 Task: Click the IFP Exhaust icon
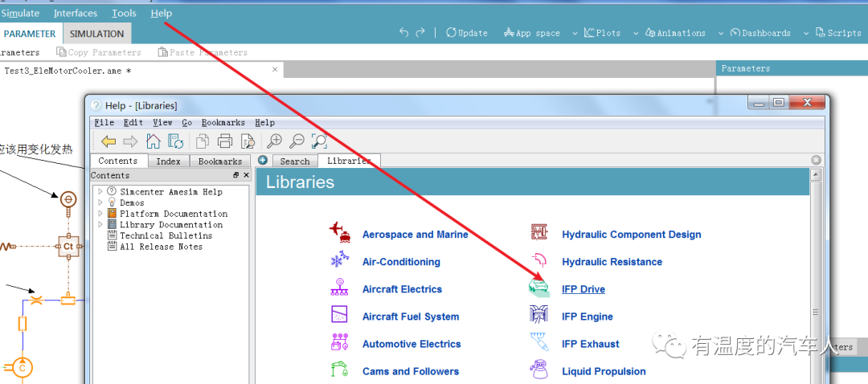coord(540,342)
